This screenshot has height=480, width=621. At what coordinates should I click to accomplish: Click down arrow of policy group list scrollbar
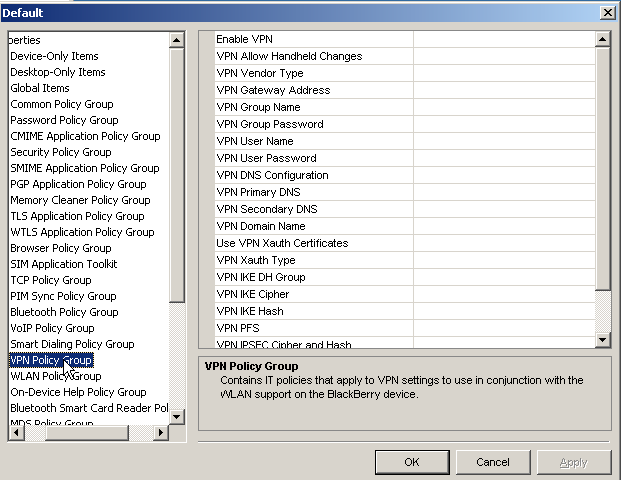click(x=176, y=416)
